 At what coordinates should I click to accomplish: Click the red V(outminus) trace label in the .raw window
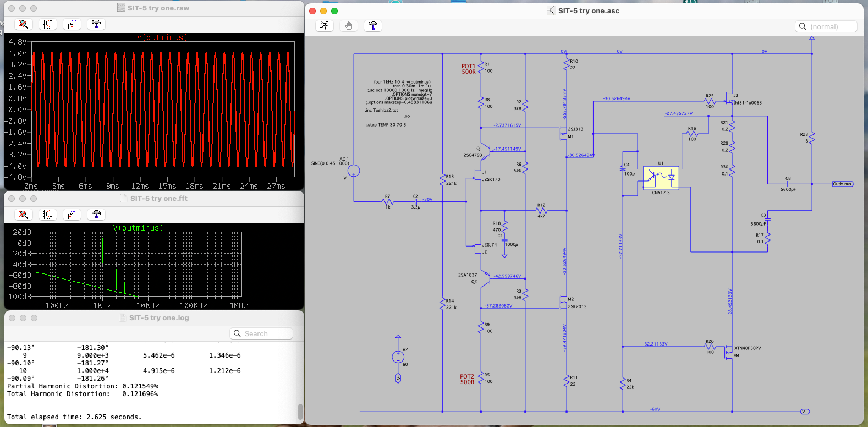[162, 37]
